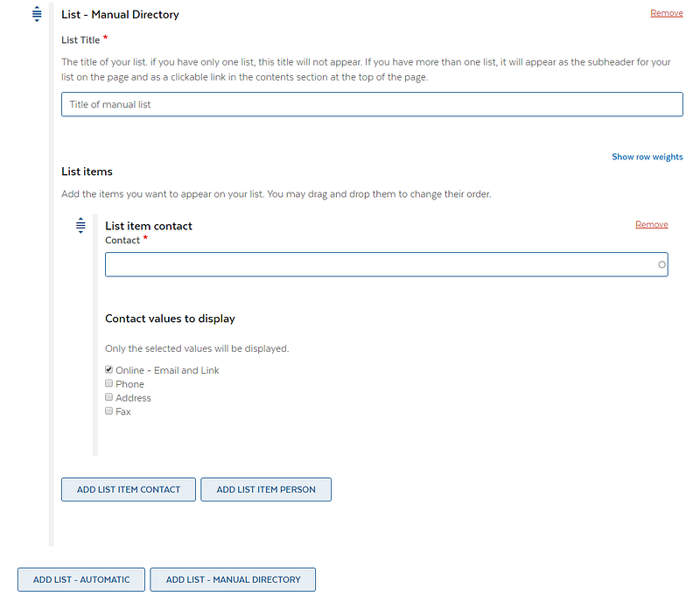This screenshot has height=596, width=700.
Task: Click Add List - Manual Directory button
Action: pyautogui.click(x=233, y=579)
